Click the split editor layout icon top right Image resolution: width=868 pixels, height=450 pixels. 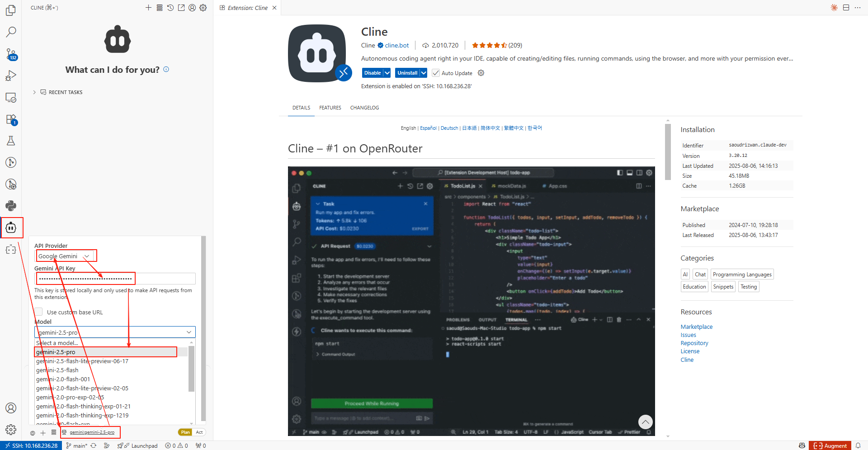[846, 8]
